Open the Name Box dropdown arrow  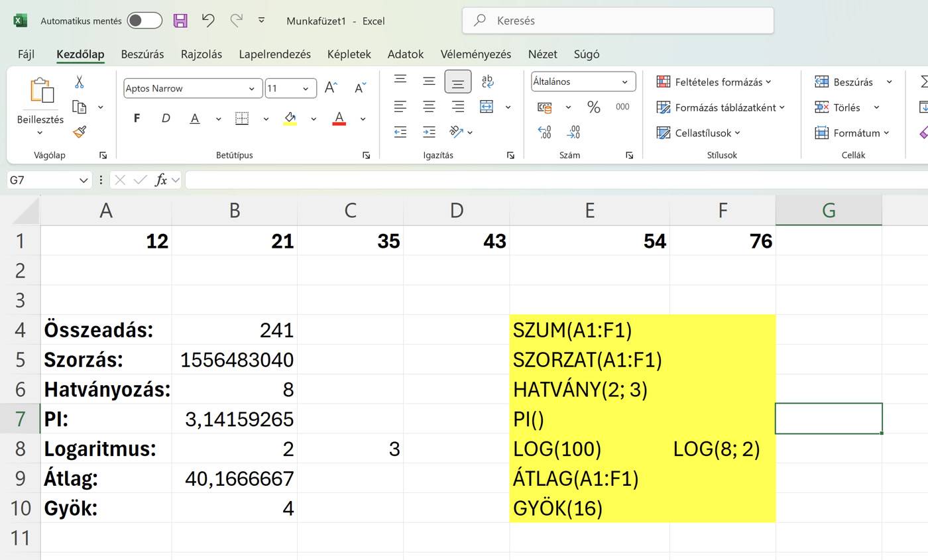[84, 180]
